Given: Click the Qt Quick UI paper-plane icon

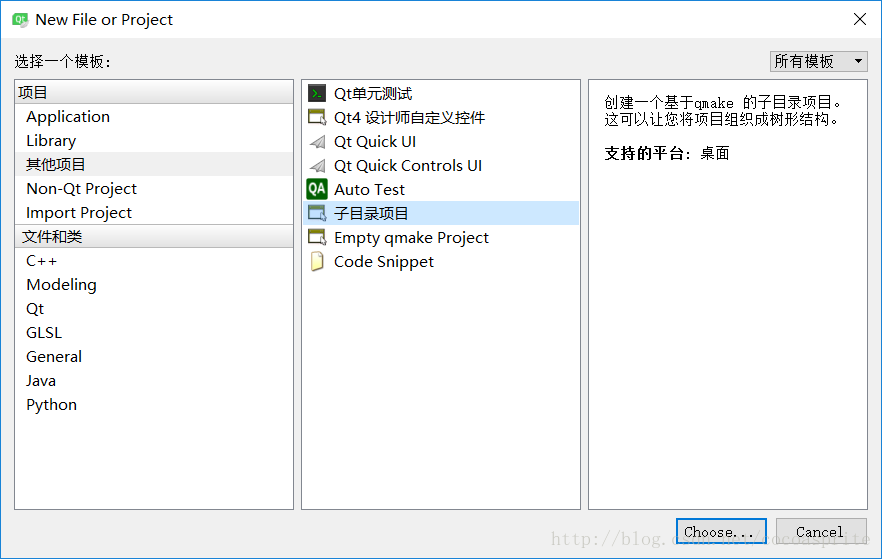Looking at the screenshot, I should pyautogui.click(x=317, y=142).
